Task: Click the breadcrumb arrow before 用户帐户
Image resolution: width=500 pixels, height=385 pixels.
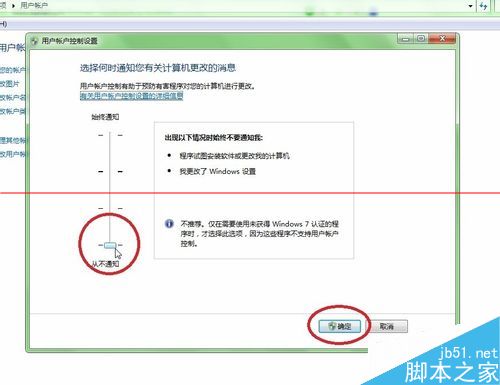Action: [x=14, y=6]
